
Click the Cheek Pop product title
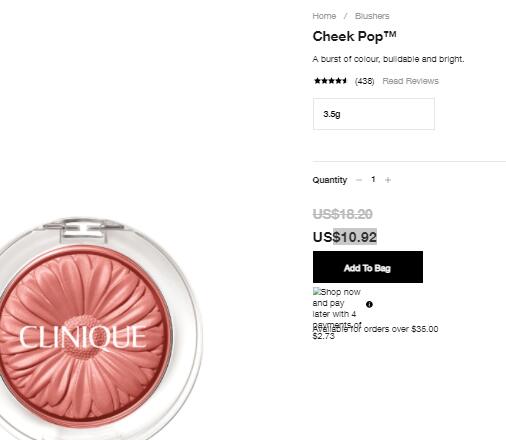point(354,36)
